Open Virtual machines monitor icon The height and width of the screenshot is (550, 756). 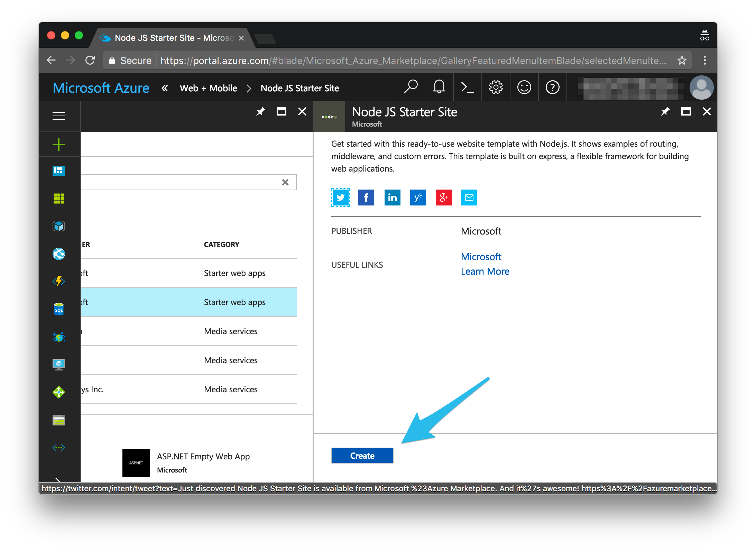click(x=59, y=365)
